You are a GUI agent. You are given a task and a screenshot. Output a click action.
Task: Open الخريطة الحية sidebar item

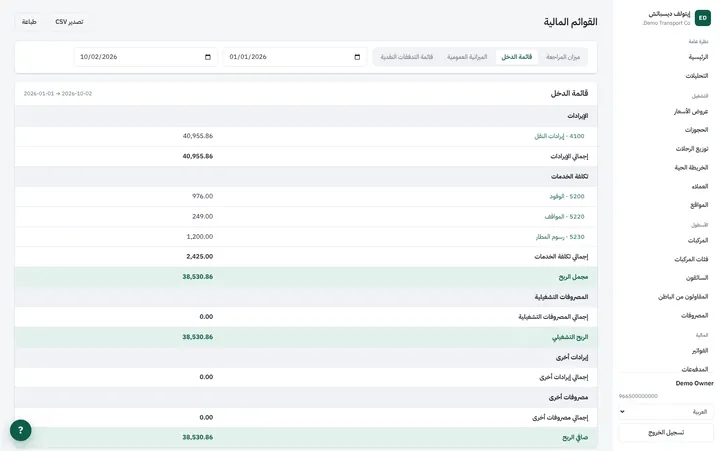(x=691, y=168)
